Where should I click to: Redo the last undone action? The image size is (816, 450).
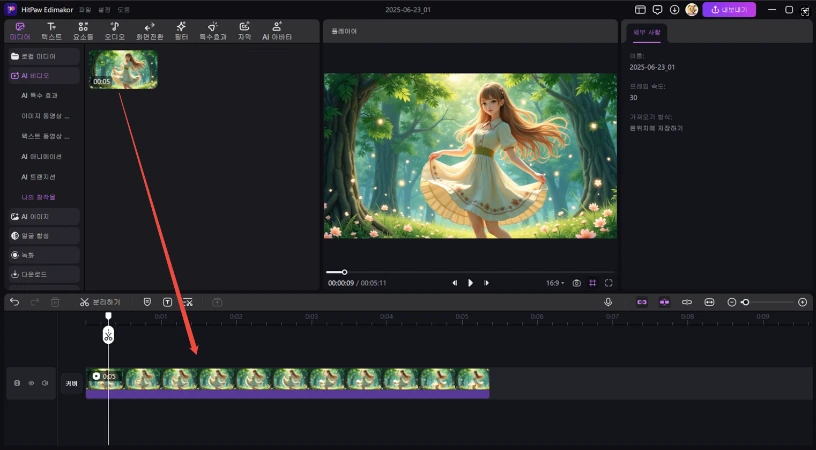point(35,302)
